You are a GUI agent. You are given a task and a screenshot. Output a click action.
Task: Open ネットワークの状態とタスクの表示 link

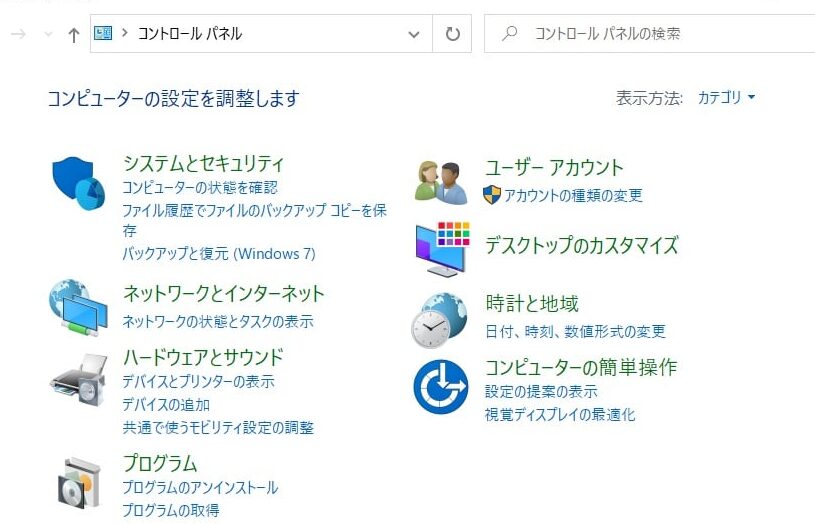(217, 322)
